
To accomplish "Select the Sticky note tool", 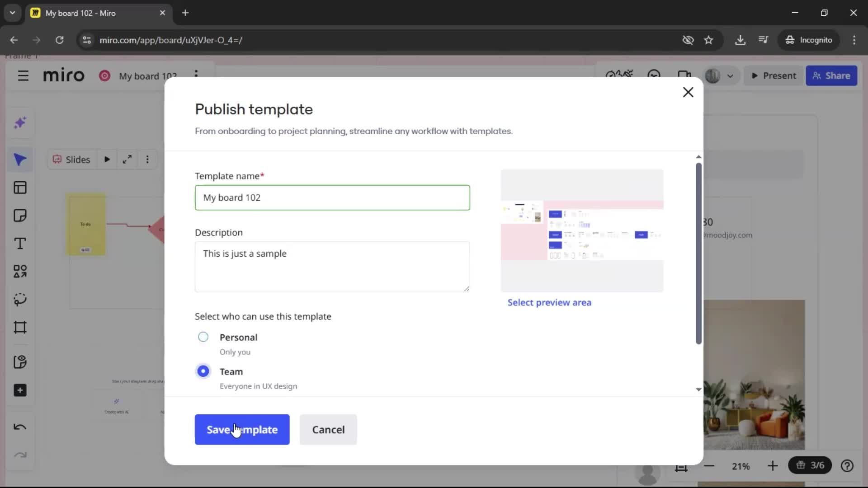I will (20, 216).
